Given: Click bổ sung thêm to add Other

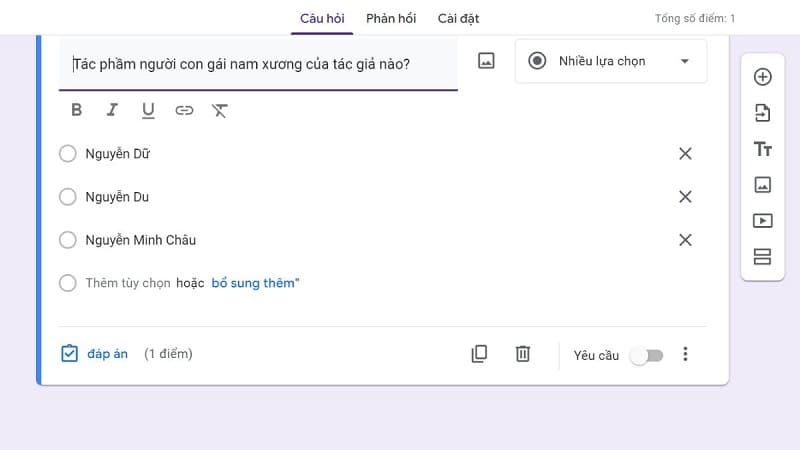Looking at the screenshot, I should tap(255, 283).
